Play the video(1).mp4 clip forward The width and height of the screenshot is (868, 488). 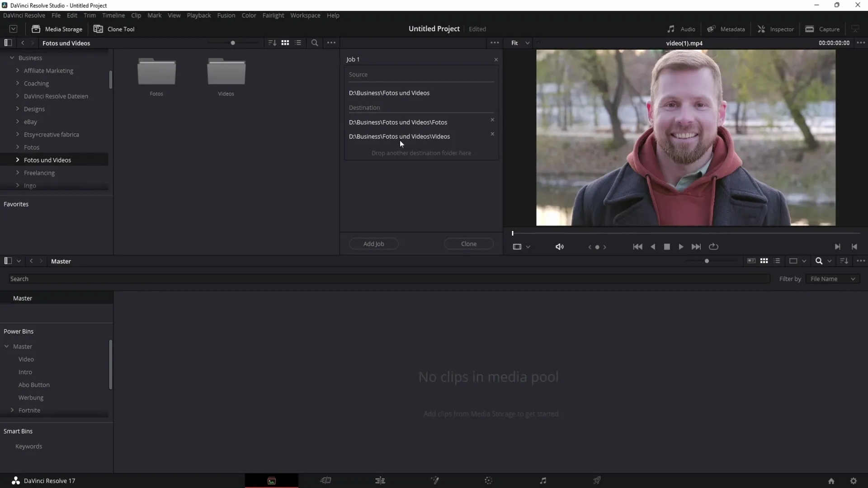(681, 247)
